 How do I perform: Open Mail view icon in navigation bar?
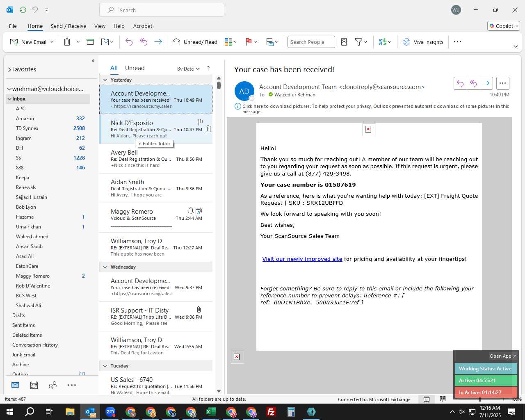pyautogui.click(x=15, y=385)
